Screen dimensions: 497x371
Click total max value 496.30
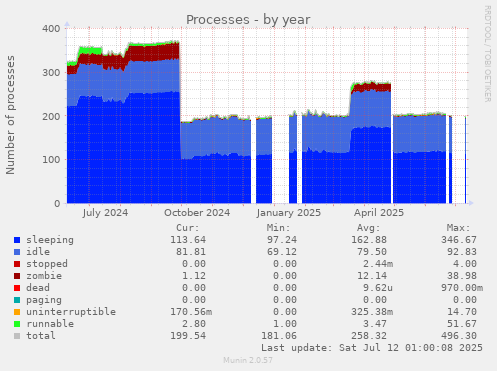459,336
